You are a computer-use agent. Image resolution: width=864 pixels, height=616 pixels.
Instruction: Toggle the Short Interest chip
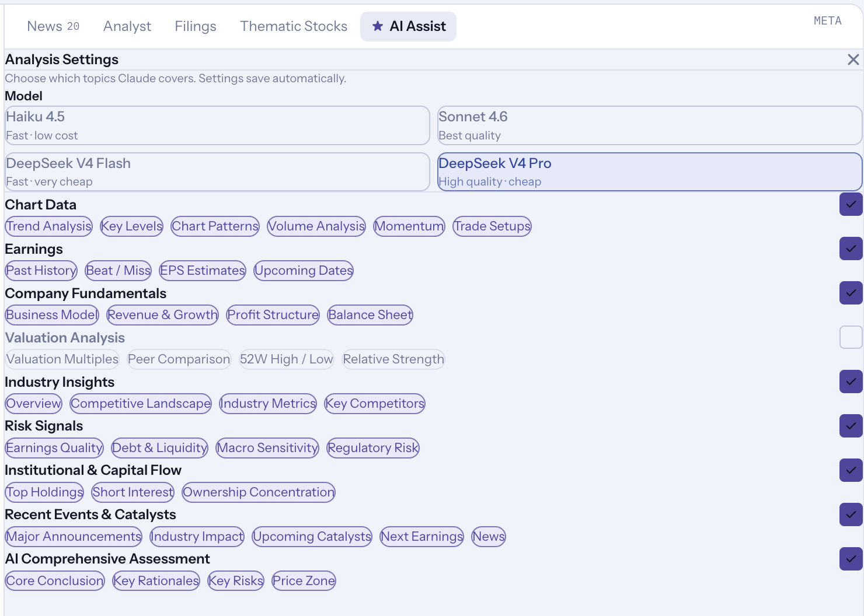coord(133,492)
